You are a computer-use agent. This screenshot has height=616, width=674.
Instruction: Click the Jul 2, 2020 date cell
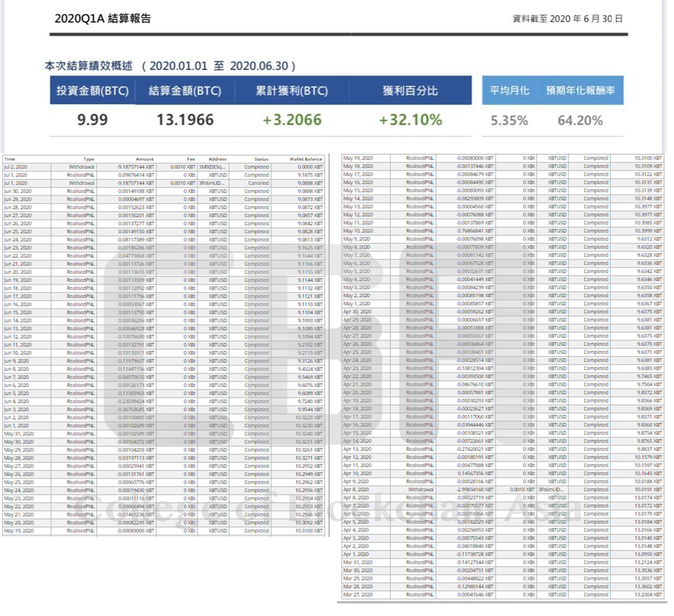(15, 167)
